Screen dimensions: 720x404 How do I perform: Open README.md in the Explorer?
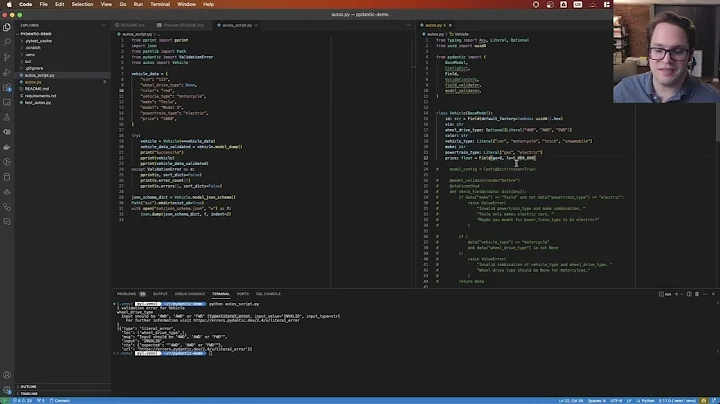(37, 89)
